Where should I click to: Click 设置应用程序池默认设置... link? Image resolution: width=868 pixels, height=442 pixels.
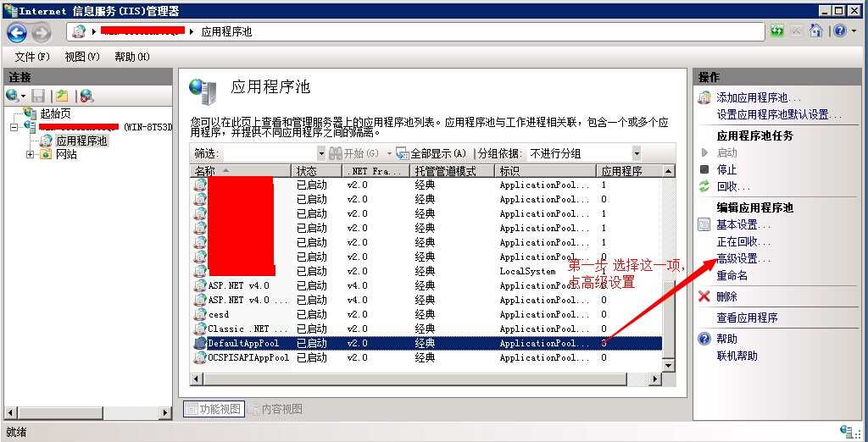[779, 115]
